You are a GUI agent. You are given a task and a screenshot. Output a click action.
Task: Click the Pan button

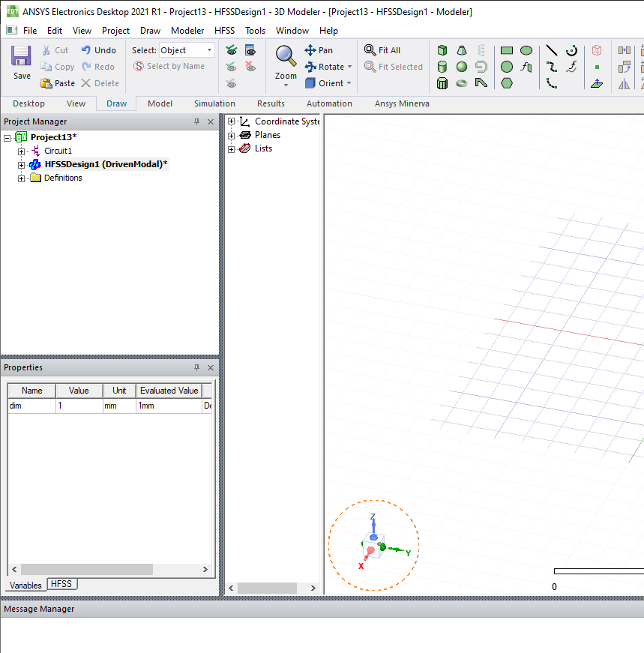319,50
